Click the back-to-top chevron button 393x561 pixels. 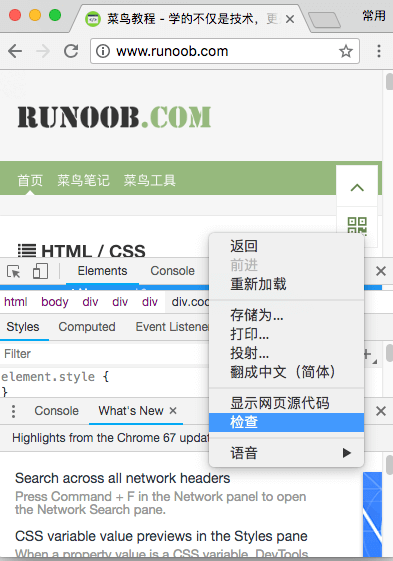357,187
